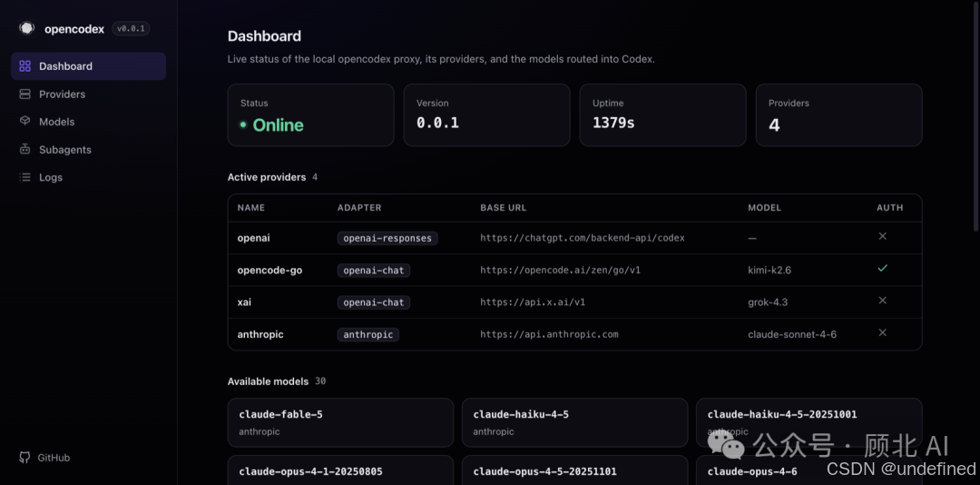Click the BASE URL column header
Viewport: 980px width, 485px height.
pos(504,208)
